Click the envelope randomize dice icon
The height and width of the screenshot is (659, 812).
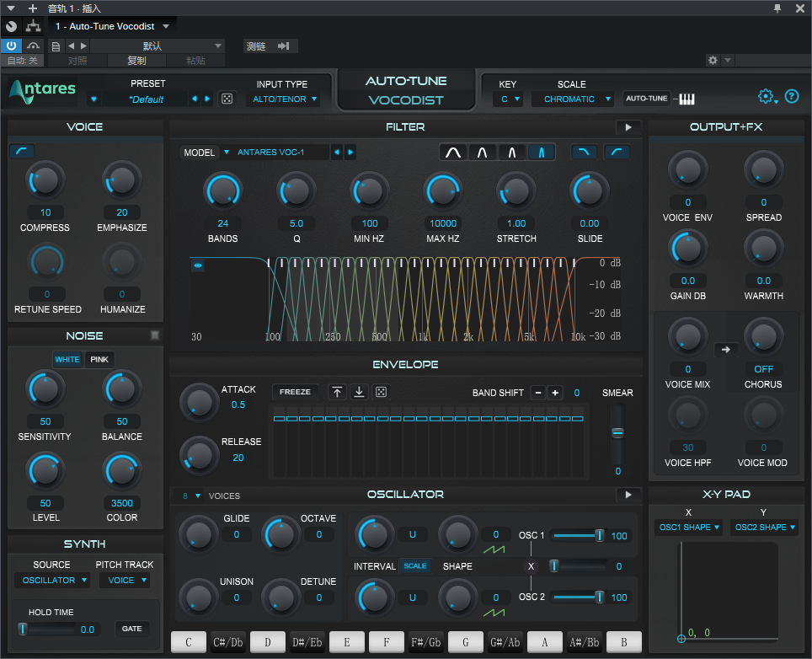click(381, 392)
